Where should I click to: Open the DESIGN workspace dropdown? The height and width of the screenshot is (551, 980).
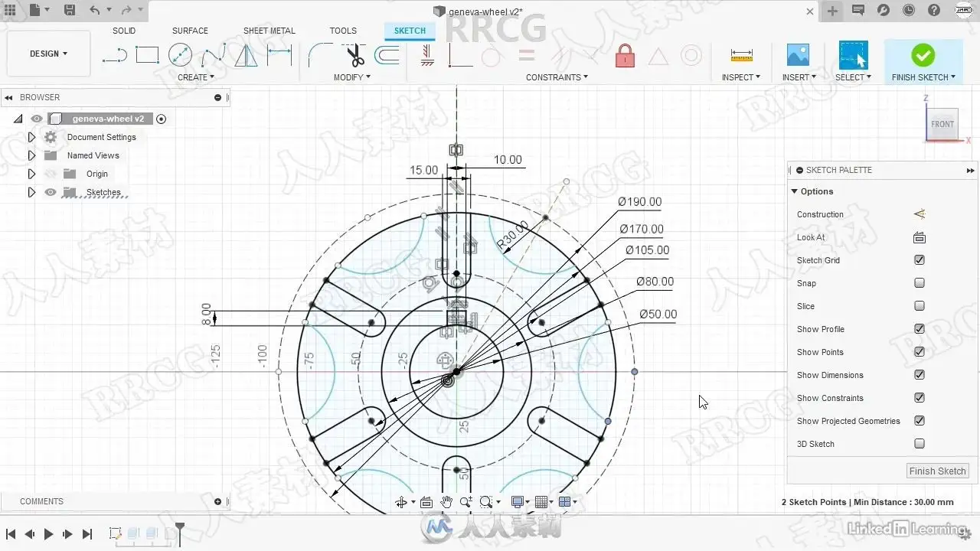pos(48,54)
